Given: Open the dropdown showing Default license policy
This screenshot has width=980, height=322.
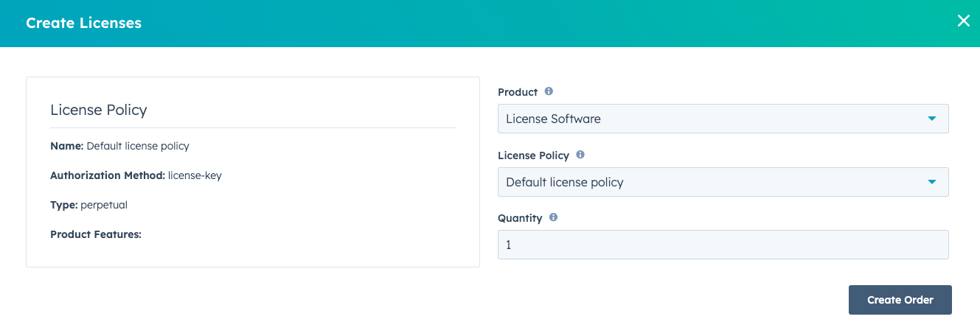Looking at the screenshot, I should [x=708, y=182].
